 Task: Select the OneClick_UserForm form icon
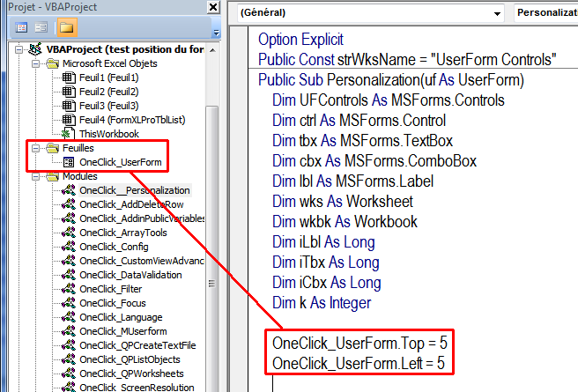click(69, 163)
